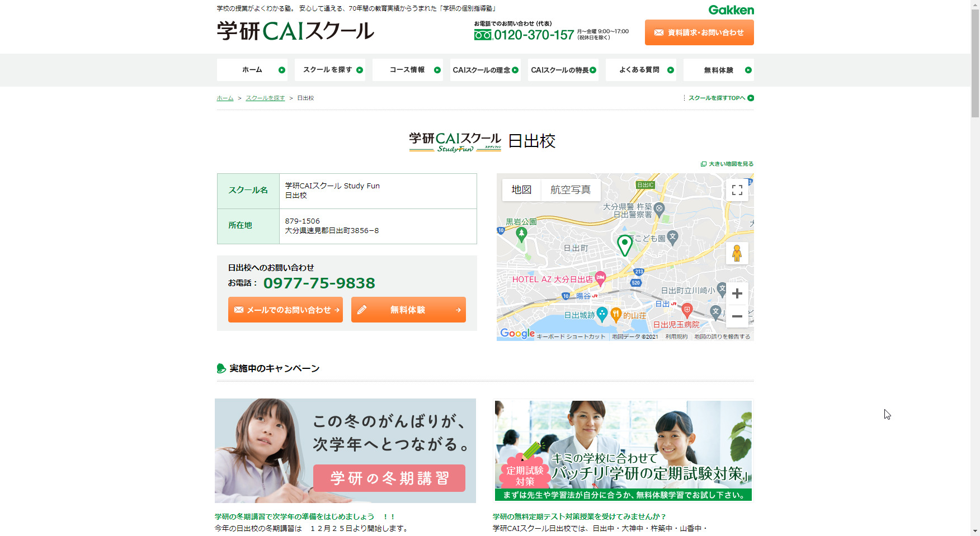Click 日出町立川崎小 school marker
Screen dimensions: 980x536
pyautogui.click(x=722, y=289)
